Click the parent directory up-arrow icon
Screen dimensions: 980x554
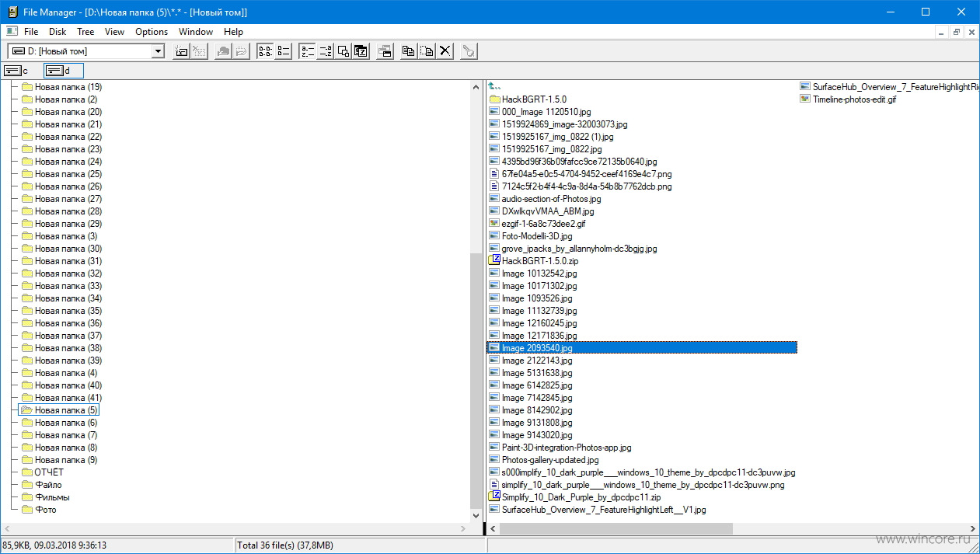point(494,86)
